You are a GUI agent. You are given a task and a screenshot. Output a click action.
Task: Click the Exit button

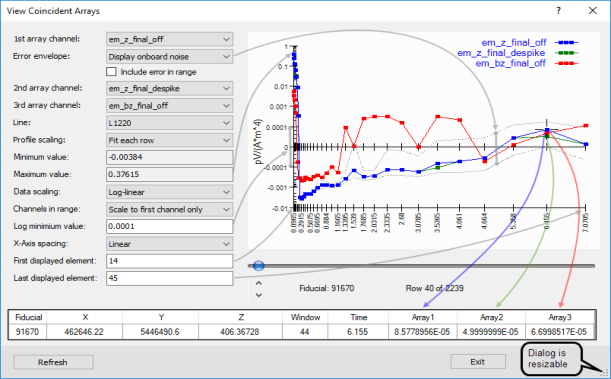(478, 362)
